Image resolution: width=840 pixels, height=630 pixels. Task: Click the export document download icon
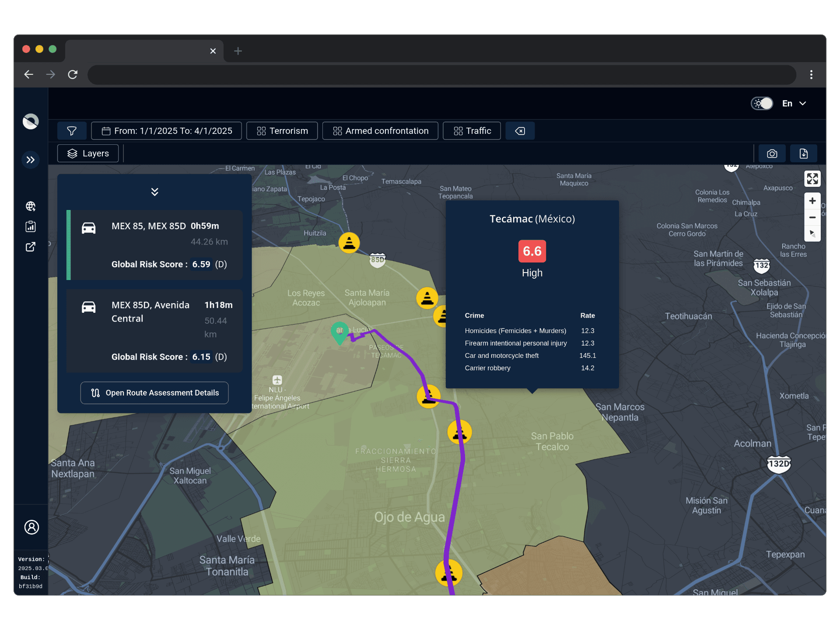803,154
